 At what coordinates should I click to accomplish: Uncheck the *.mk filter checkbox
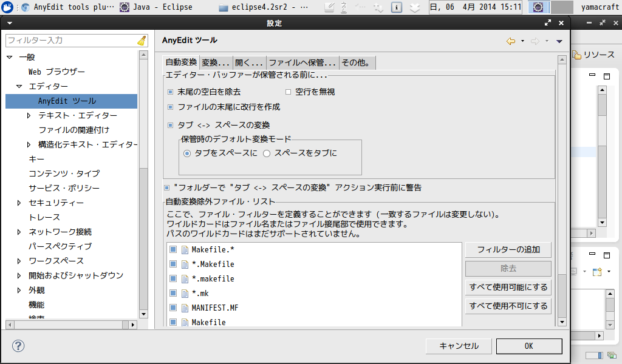tap(173, 293)
